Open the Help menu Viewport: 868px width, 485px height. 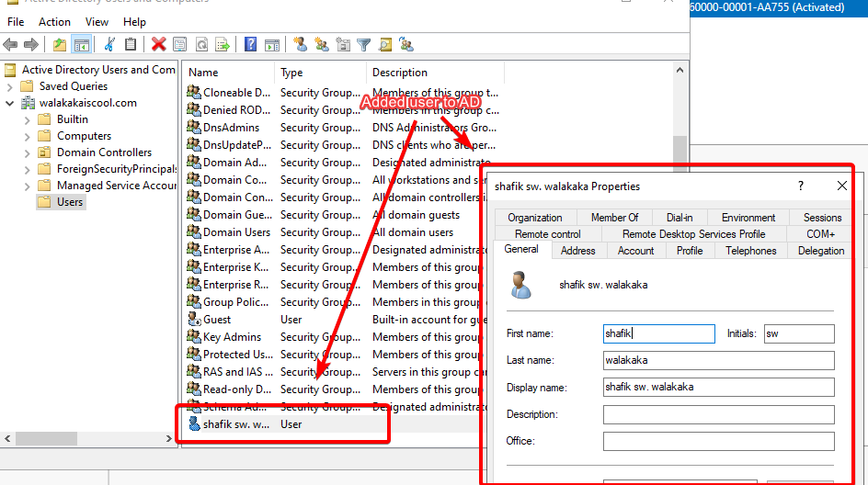[x=134, y=22]
